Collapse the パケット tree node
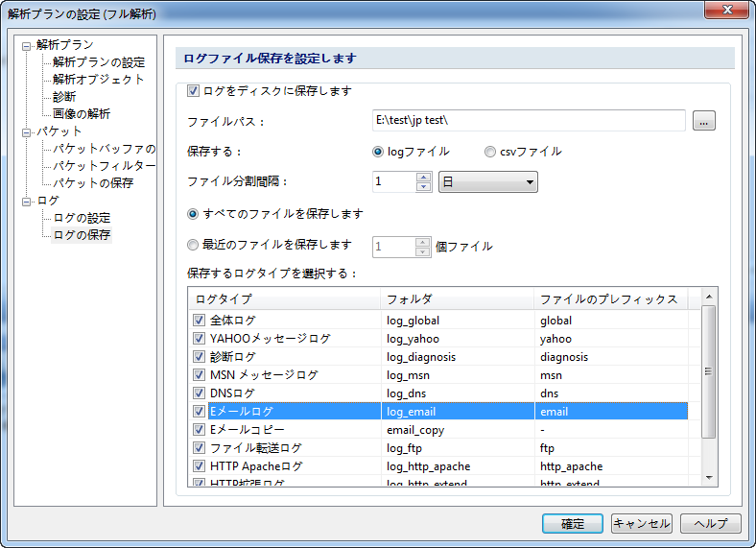 (27, 131)
